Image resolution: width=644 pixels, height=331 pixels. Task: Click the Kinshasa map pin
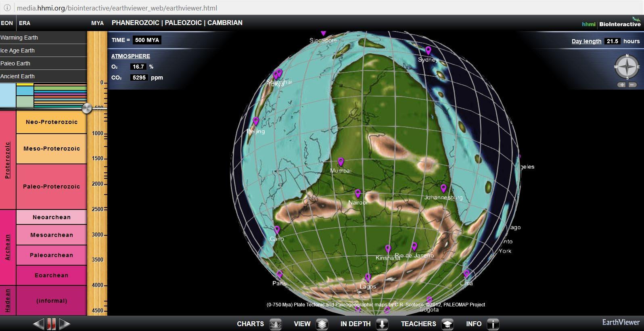click(388, 249)
